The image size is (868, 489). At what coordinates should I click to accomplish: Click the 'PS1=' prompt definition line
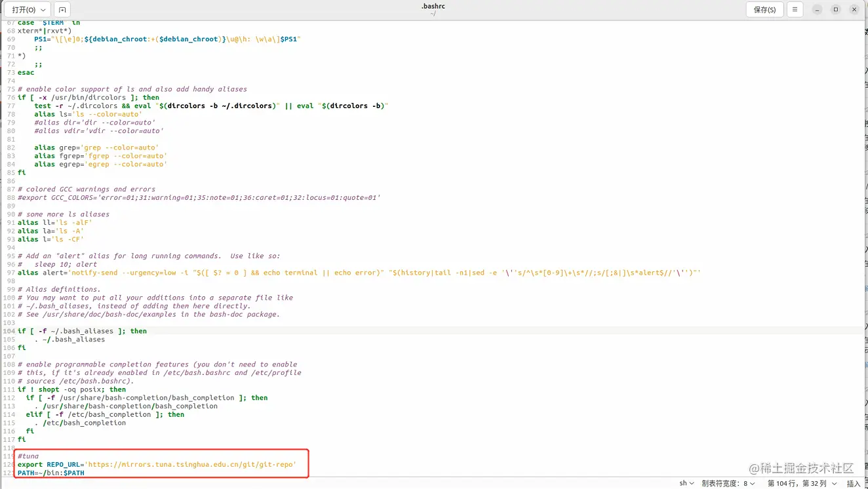coord(167,39)
